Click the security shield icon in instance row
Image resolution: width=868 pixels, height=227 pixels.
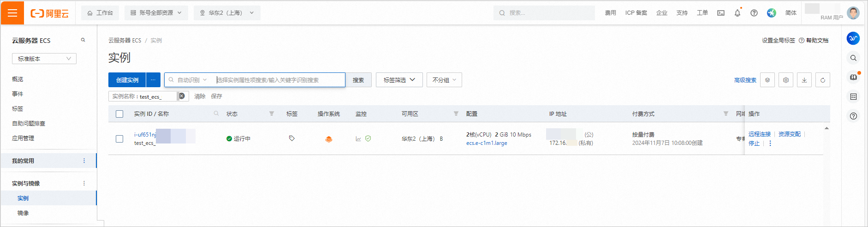click(368, 138)
